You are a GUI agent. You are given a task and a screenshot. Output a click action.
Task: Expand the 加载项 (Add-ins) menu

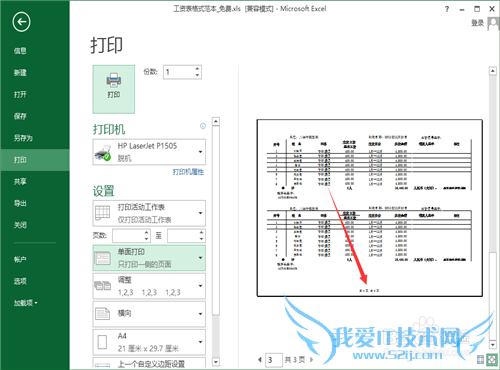[x=25, y=303]
